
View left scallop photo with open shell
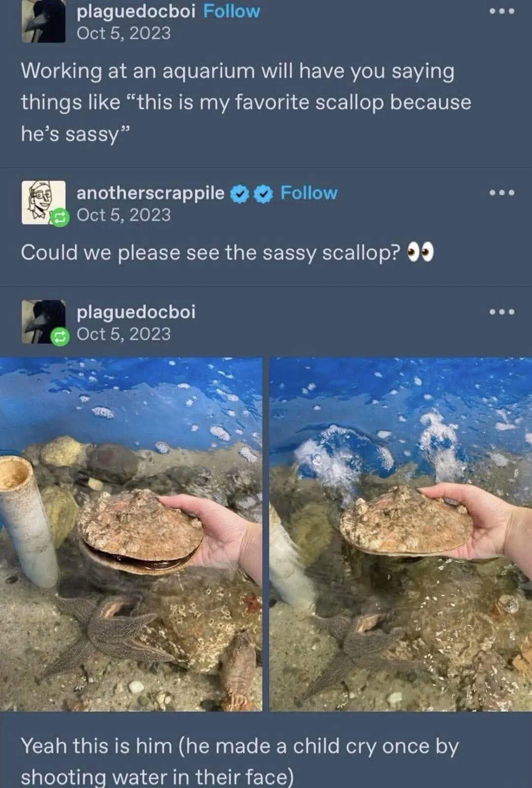point(131,534)
